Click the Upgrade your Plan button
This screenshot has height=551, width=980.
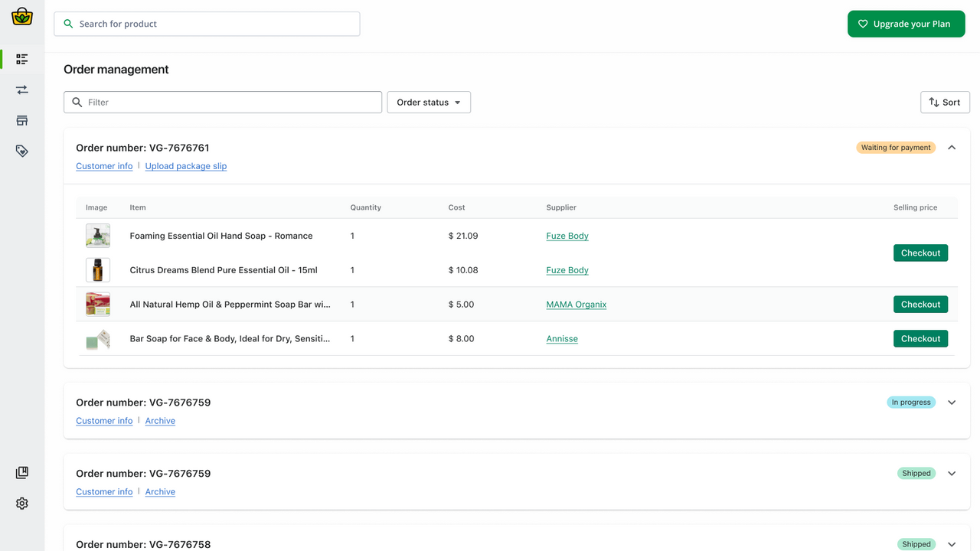906,24
